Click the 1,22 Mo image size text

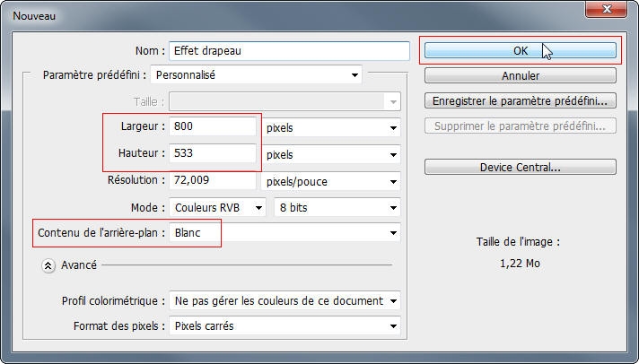point(520,264)
